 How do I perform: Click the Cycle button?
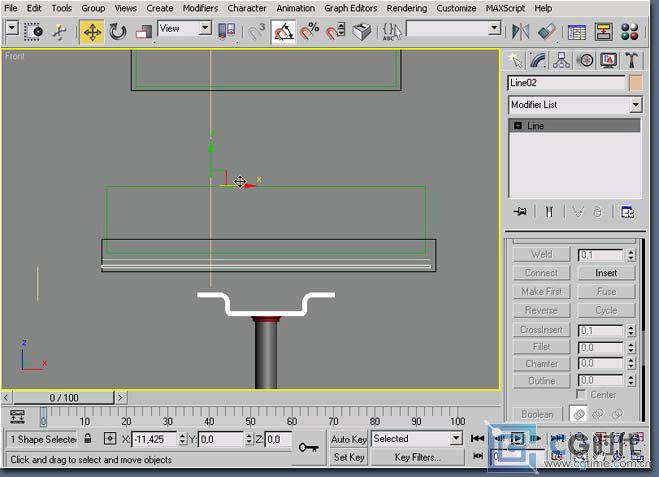click(x=606, y=310)
